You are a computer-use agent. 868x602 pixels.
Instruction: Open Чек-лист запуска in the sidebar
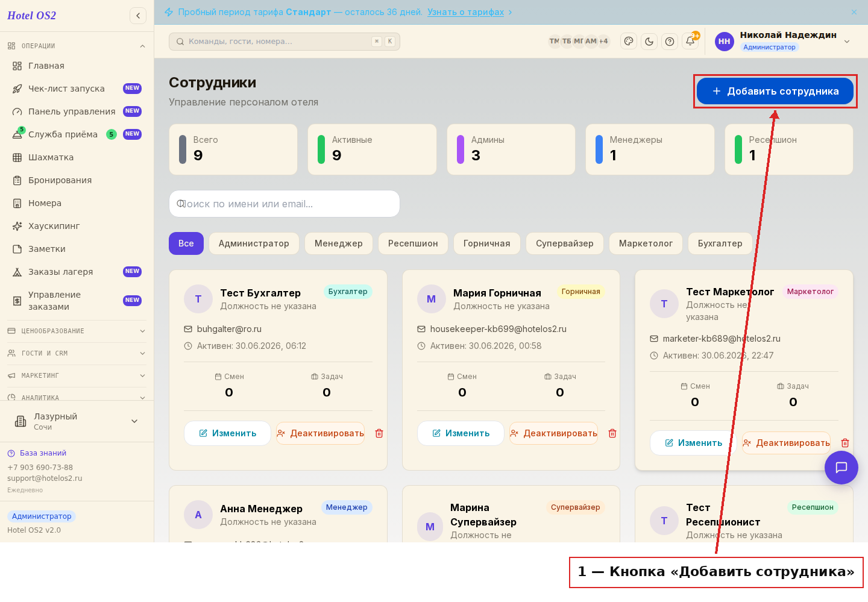[x=77, y=89]
